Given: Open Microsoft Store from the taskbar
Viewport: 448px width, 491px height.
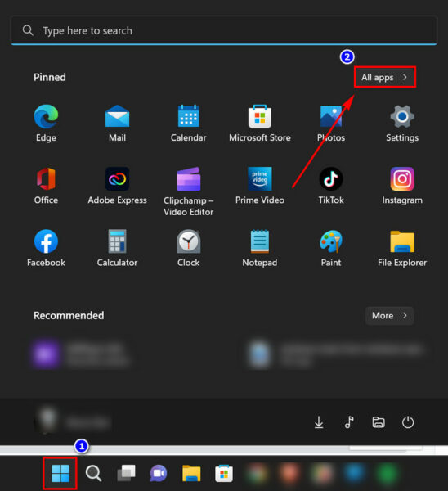Looking at the screenshot, I should pos(224,473).
